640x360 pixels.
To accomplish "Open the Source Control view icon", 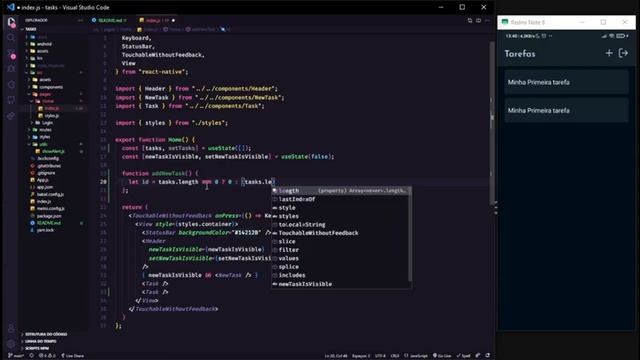I will pos(11,53).
